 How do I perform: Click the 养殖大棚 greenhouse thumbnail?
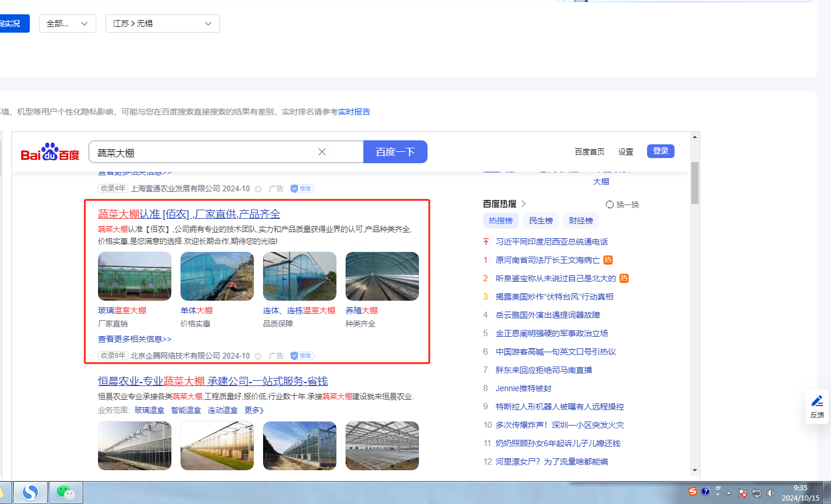click(x=382, y=276)
